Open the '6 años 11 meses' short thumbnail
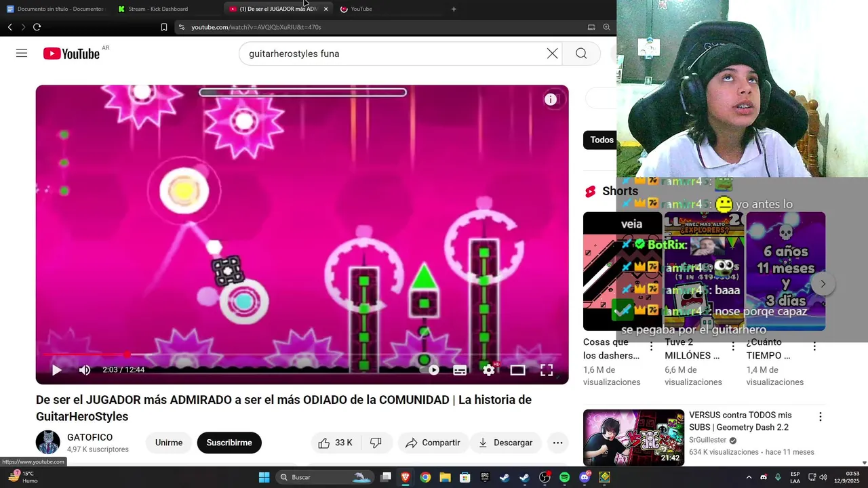 [x=786, y=271]
